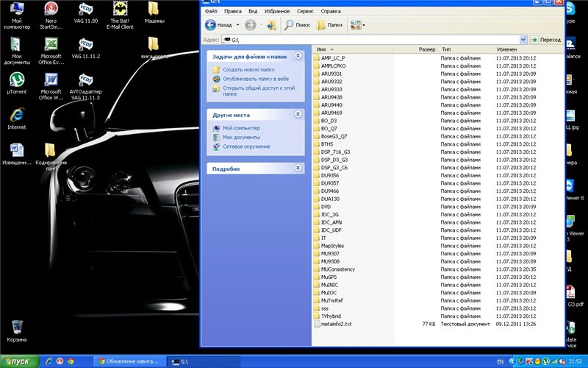
Task: Select the µTorrent desktop icon
Action: pyautogui.click(x=16, y=79)
